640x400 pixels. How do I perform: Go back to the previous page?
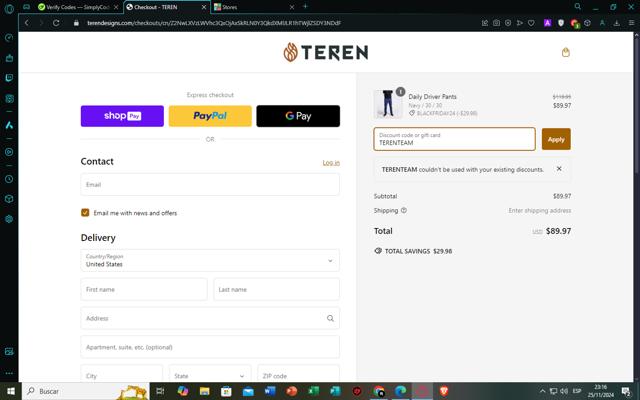coord(27,23)
